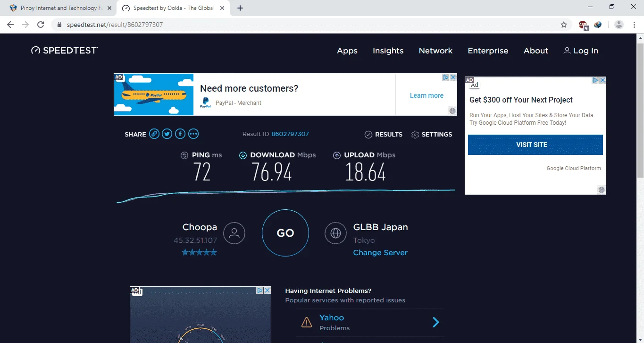Close the Google Cloud Platform ad

(602, 80)
